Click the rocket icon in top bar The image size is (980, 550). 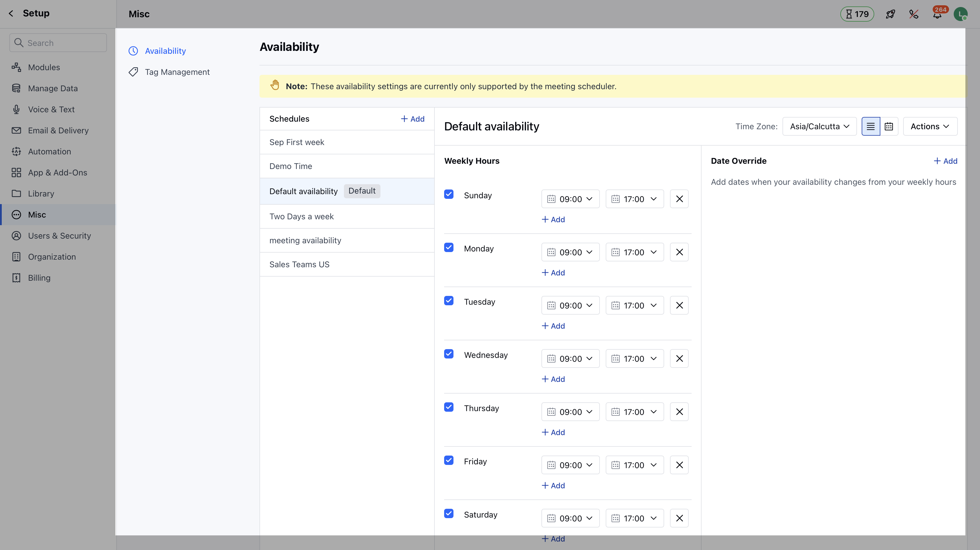(x=890, y=14)
